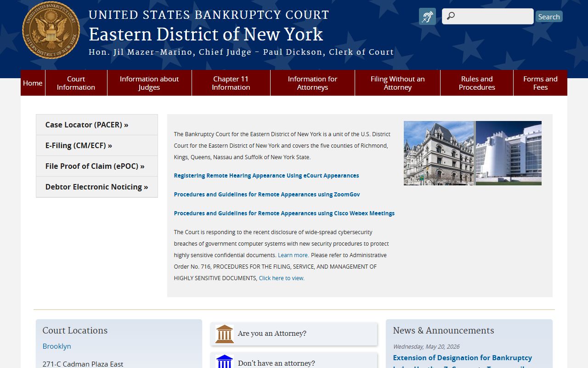The image size is (588, 368).
Task: Click the court seal logo
Action: tap(51, 30)
